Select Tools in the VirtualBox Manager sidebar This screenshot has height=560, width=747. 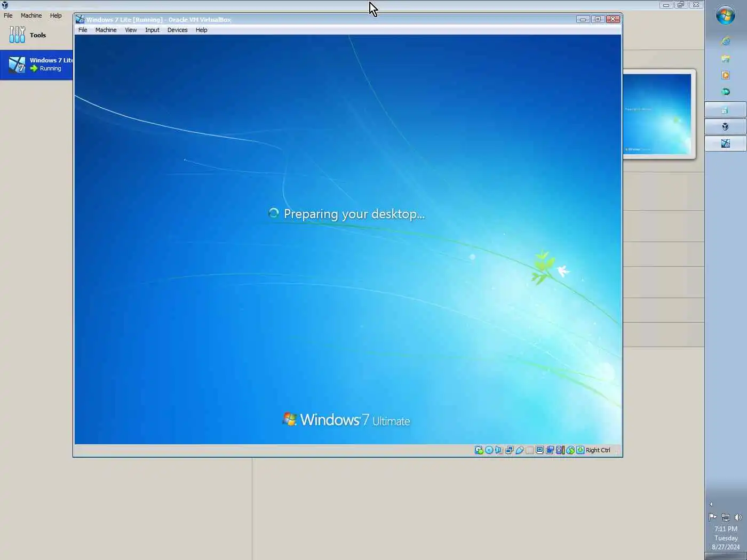coord(36,35)
